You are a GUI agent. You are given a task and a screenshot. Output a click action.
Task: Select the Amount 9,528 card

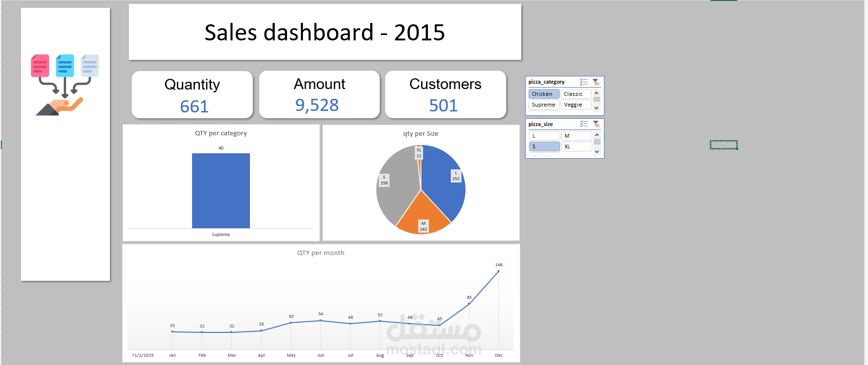click(319, 94)
